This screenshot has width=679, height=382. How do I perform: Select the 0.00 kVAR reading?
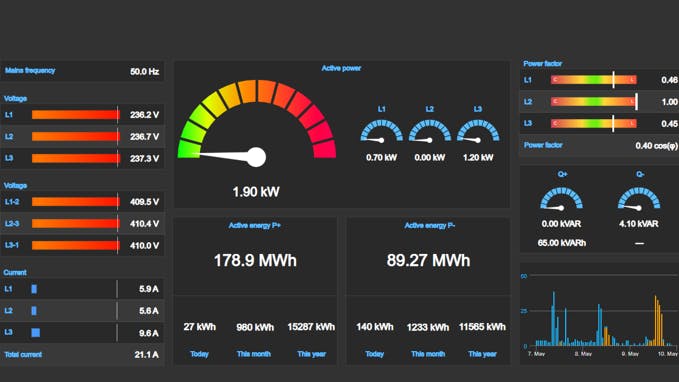coord(561,224)
